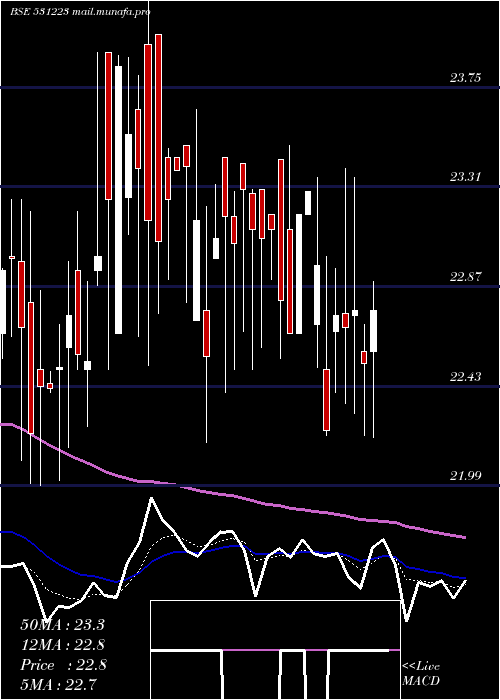Click the 23.75 price level label
The width and height of the screenshot is (500, 700).
tap(465, 79)
